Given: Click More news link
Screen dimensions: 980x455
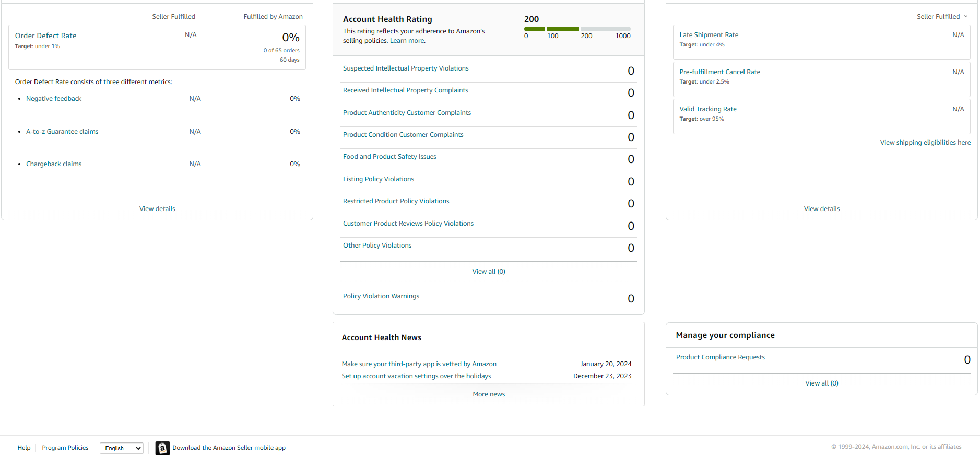Looking at the screenshot, I should point(489,394).
